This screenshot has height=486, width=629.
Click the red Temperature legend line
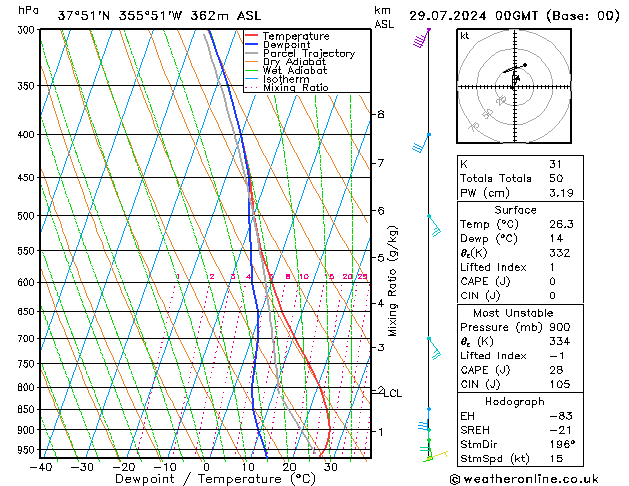pos(252,36)
